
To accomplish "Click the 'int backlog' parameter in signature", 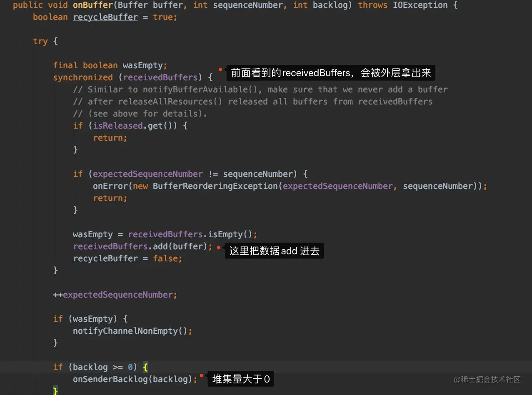I will coord(321,5).
